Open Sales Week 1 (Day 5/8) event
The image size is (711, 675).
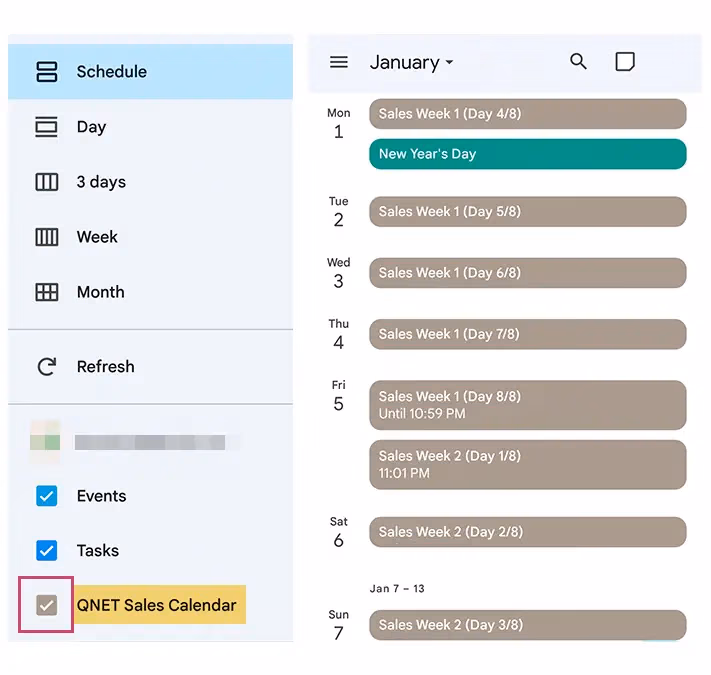click(528, 212)
